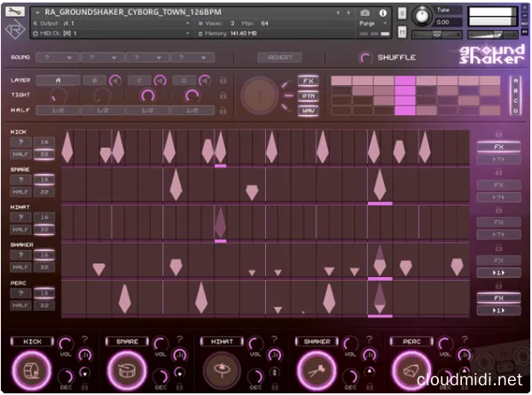Click the Rigid Audio logo
The height and width of the screenshot is (395, 532).
[x=15, y=29]
